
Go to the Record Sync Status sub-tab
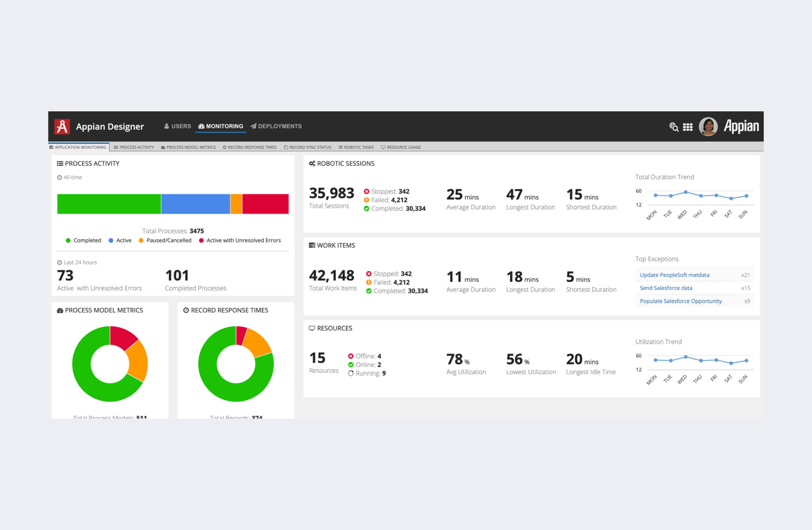tap(307, 147)
